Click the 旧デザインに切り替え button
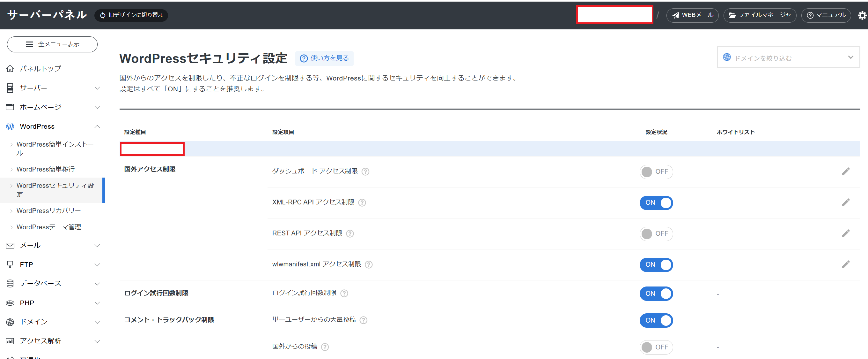Viewport: 868px width, 359px height. pos(131,15)
